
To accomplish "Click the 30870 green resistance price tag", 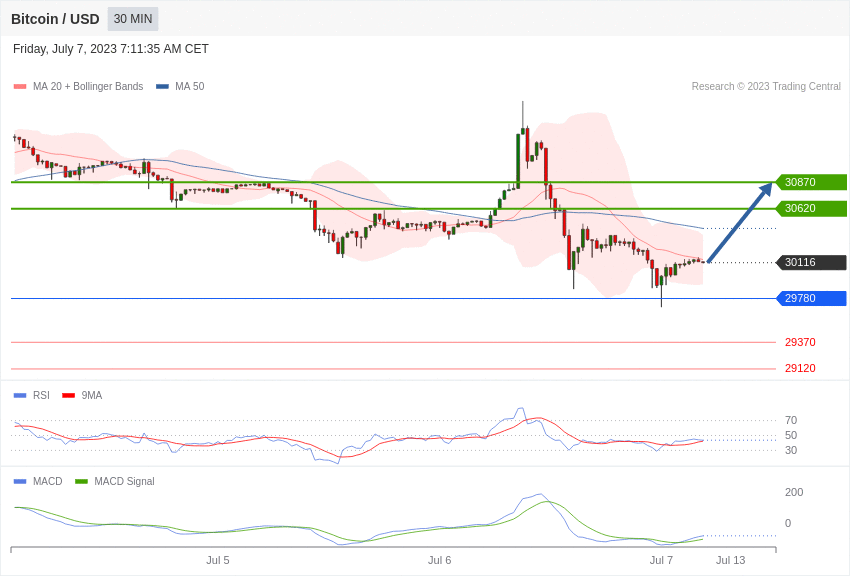I will pyautogui.click(x=811, y=182).
